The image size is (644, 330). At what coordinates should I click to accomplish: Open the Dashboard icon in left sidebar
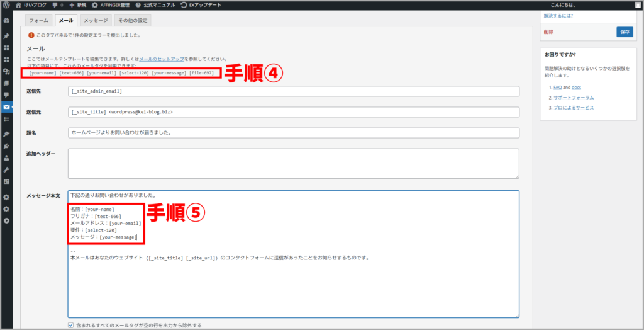tap(6, 21)
